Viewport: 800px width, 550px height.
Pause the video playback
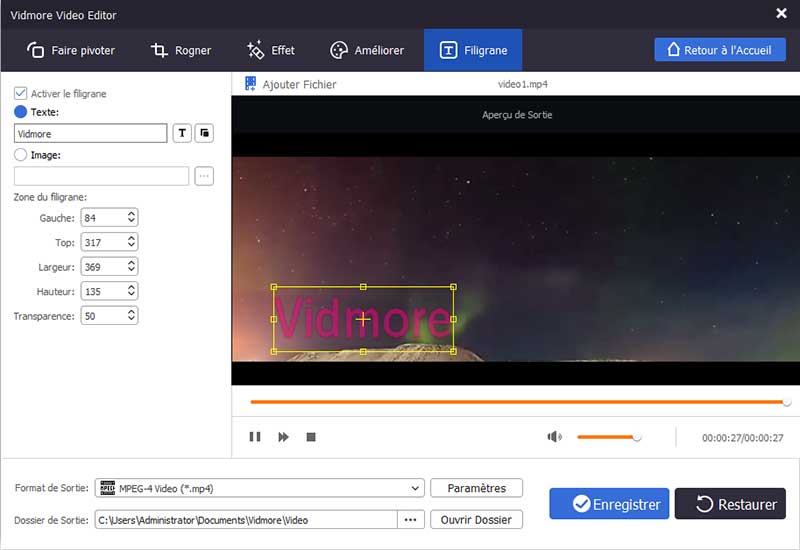(255, 437)
